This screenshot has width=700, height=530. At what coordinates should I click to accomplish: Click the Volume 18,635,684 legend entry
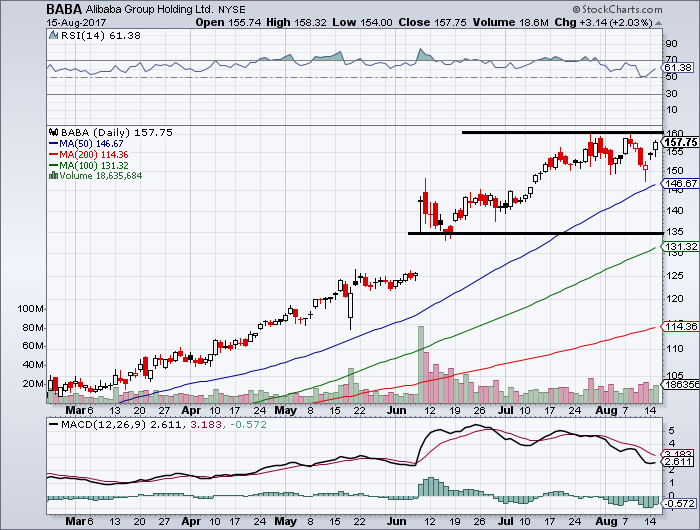pyautogui.click(x=100, y=176)
